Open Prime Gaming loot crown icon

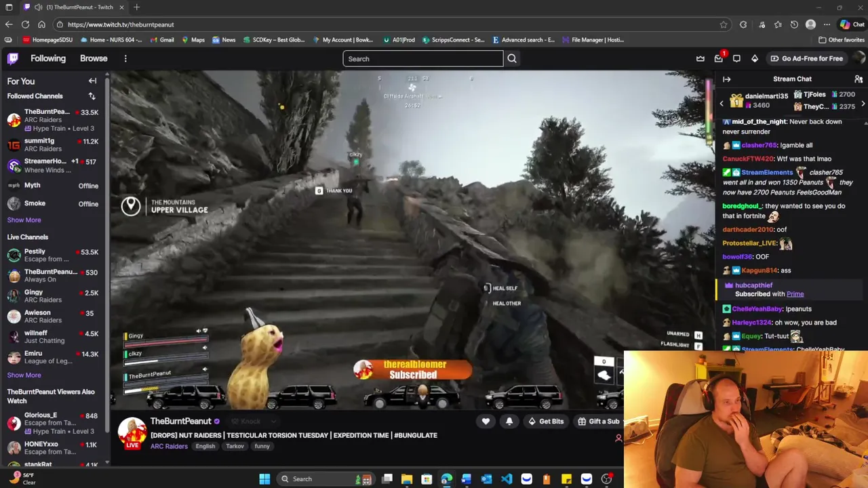pyautogui.click(x=701, y=58)
